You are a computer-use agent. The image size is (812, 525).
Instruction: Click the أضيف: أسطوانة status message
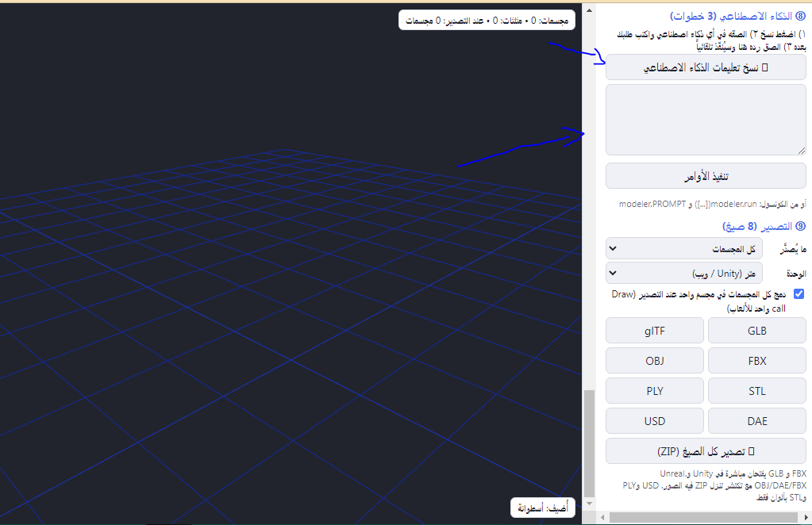[543, 508]
